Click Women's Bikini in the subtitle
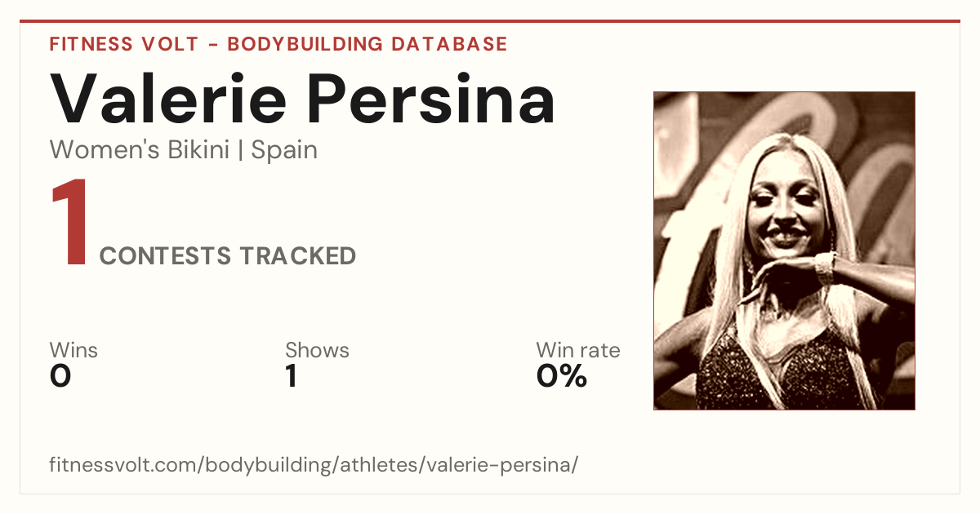Image resolution: width=980 pixels, height=514 pixels. pyautogui.click(x=140, y=150)
